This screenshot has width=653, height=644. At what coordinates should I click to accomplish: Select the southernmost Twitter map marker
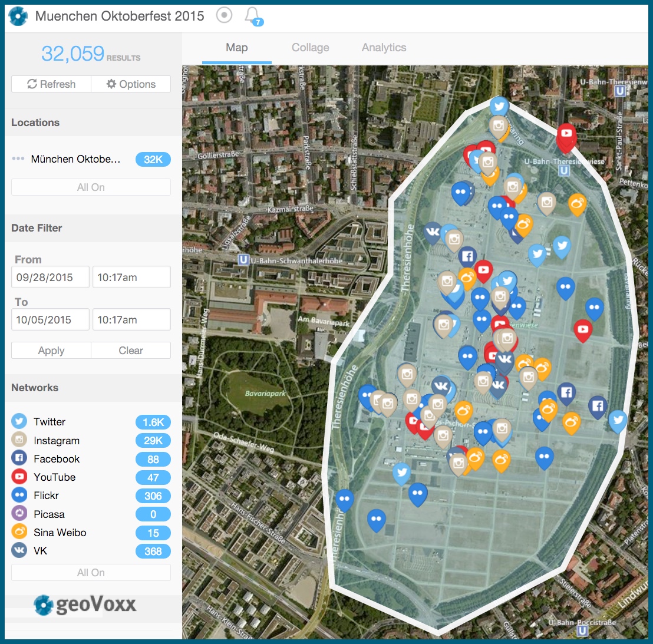click(x=402, y=473)
